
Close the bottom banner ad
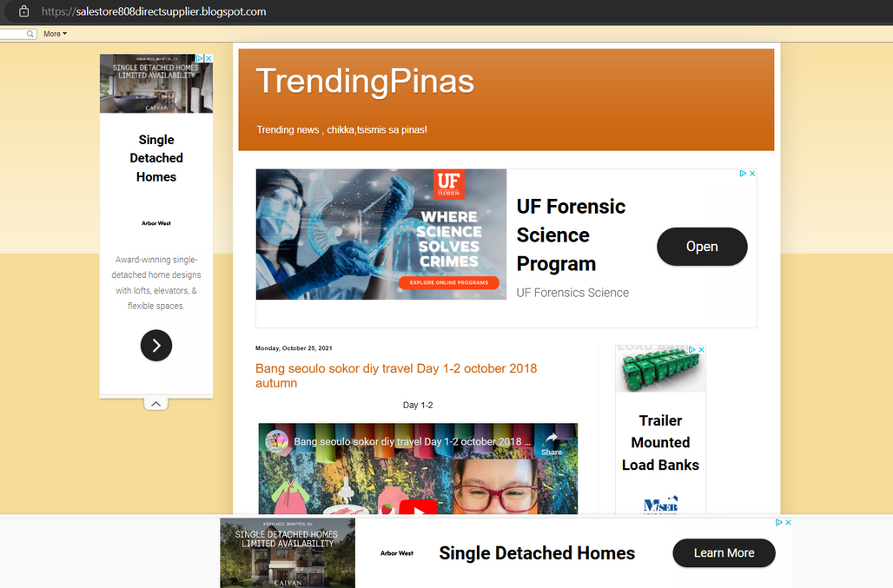[x=788, y=522]
